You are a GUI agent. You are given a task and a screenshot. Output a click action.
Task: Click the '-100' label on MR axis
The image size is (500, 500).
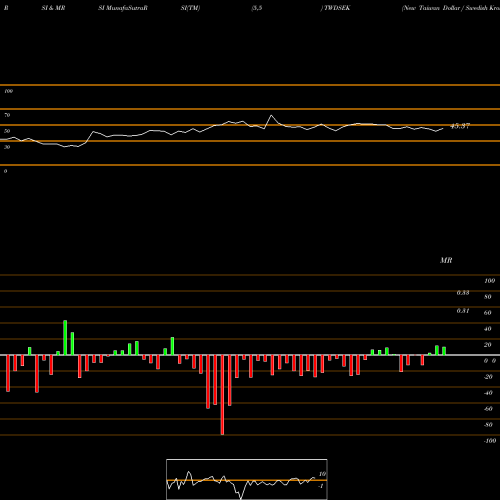pos(490,441)
